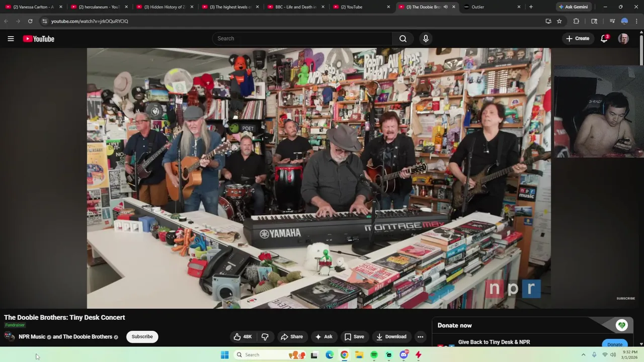This screenshot has width=644, height=362.
Task: Download the video
Action: tap(391, 337)
